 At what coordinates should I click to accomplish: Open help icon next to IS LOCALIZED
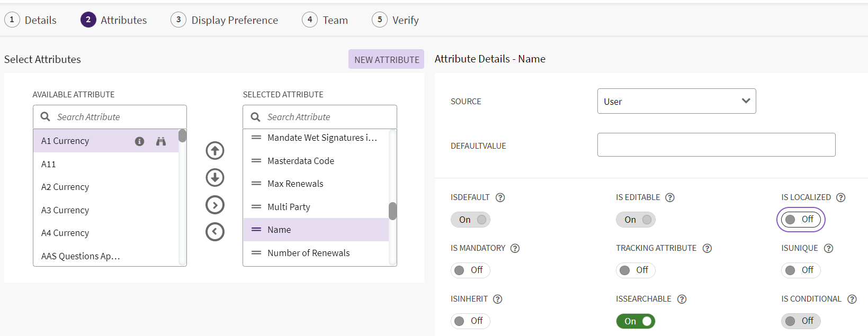point(840,197)
